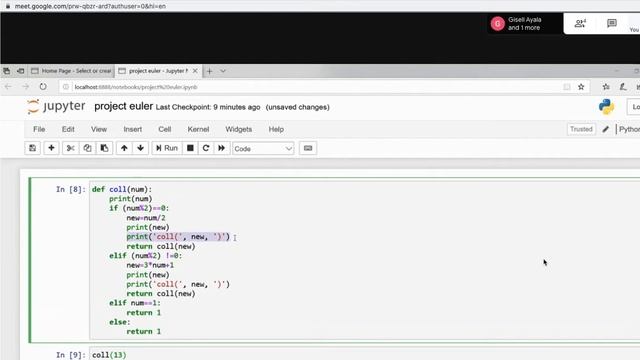640x360 pixels.
Task: Paste cells below icon
Action: (x=104, y=148)
